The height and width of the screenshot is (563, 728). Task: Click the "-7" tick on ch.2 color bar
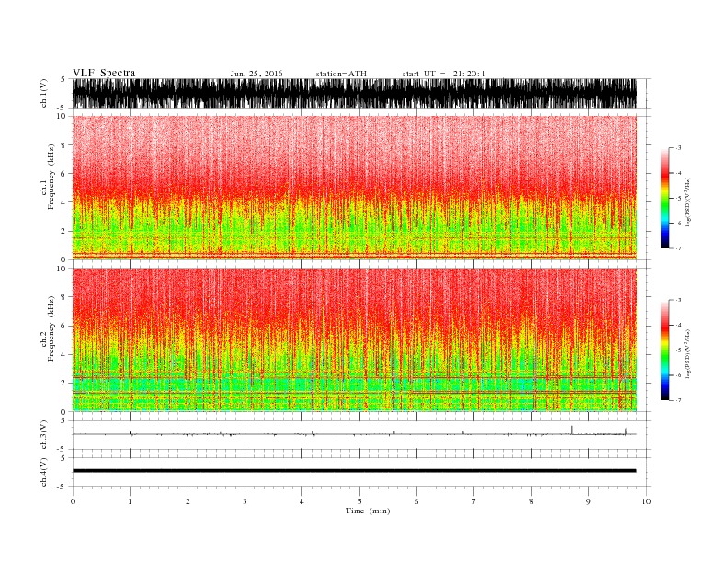[x=677, y=400]
